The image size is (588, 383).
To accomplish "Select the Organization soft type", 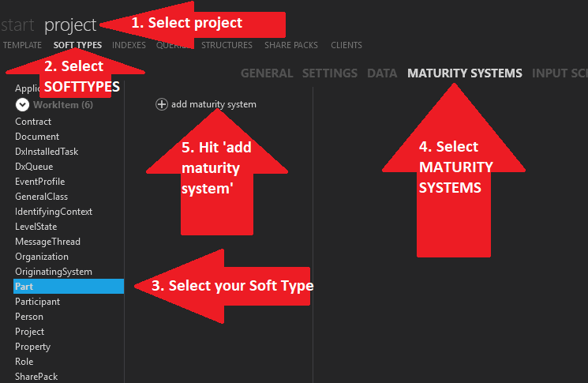I will [42, 257].
